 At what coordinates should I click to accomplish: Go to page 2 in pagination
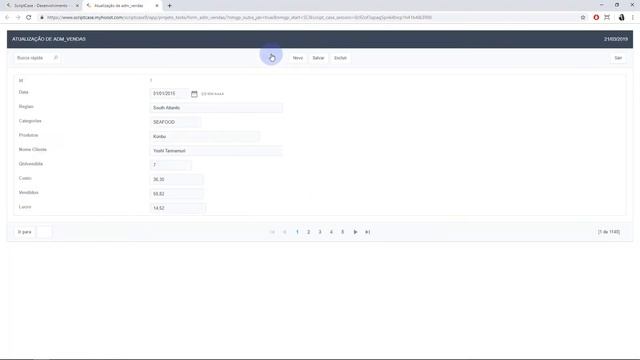pyautogui.click(x=309, y=232)
